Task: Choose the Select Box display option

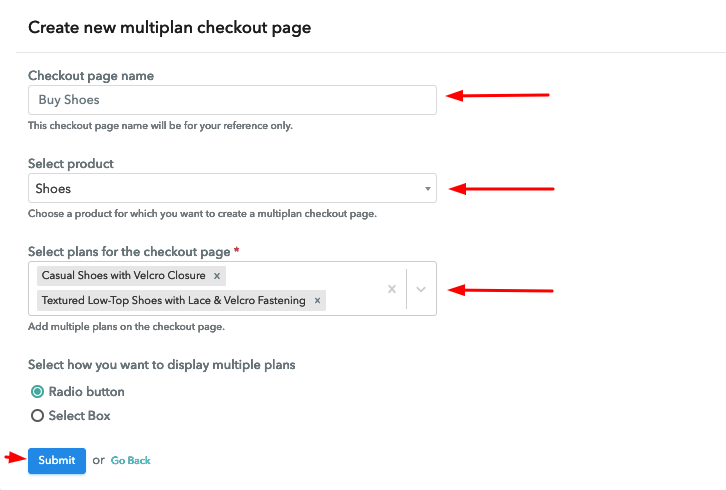Action: pos(38,415)
